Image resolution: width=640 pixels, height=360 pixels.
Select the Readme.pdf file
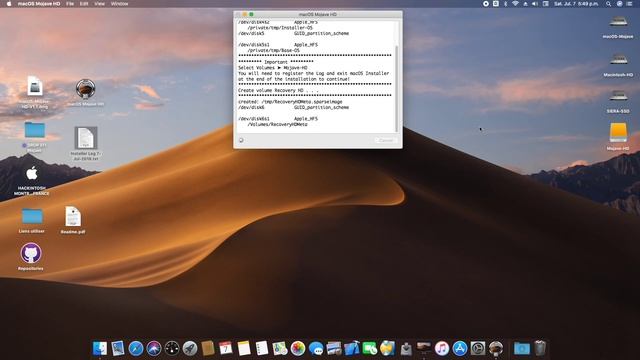73,216
